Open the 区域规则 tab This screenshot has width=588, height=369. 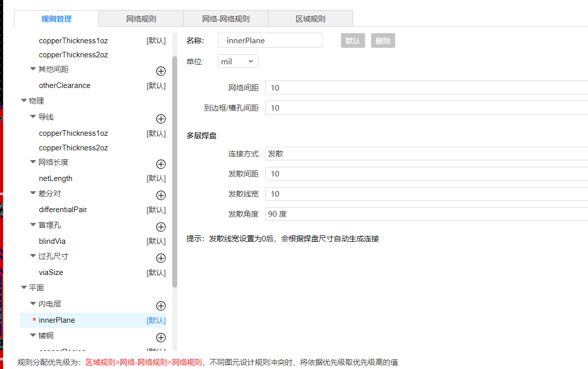(x=310, y=19)
